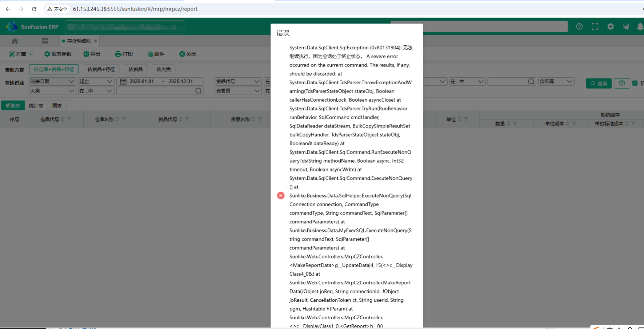644x329 pixels.
Task: Switch to the 统计表 tab
Action: pyautogui.click(x=36, y=106)
